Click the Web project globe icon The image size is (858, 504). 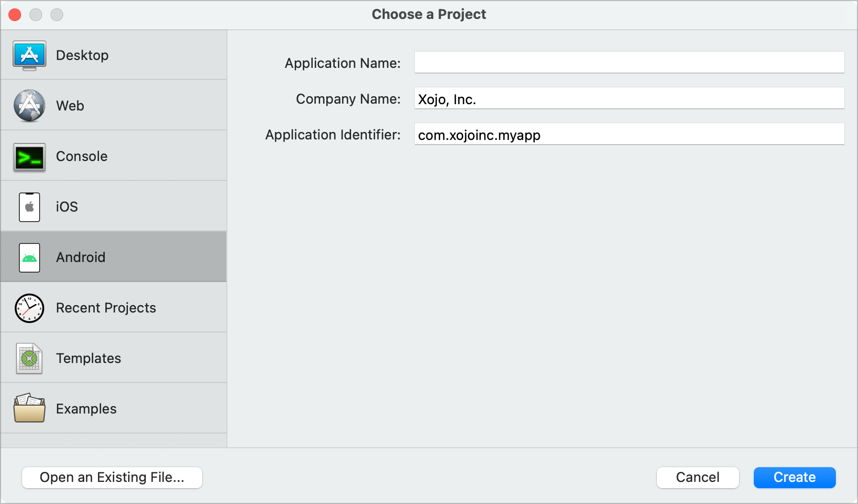(x=29, y=106)
